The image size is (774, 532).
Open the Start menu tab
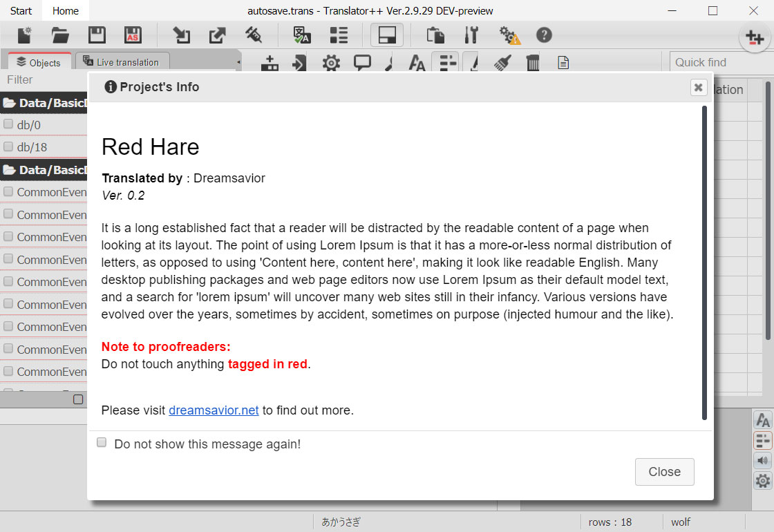click(x=21, y=10)
